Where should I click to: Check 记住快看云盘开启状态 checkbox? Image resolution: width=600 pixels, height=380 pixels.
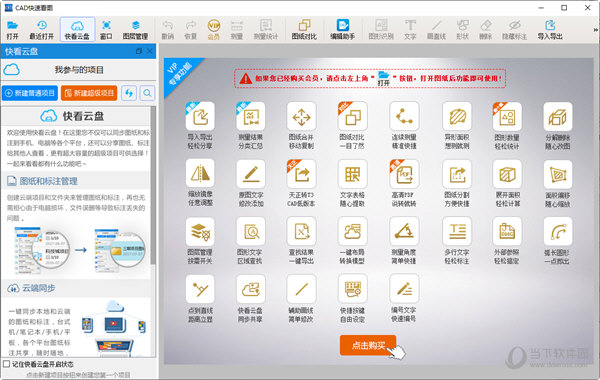pos(7,364)
